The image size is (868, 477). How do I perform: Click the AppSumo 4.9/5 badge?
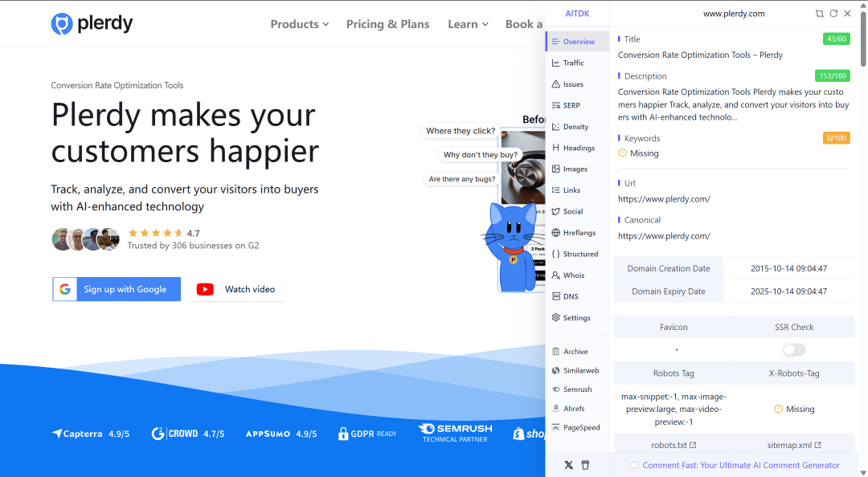[281, 434]
